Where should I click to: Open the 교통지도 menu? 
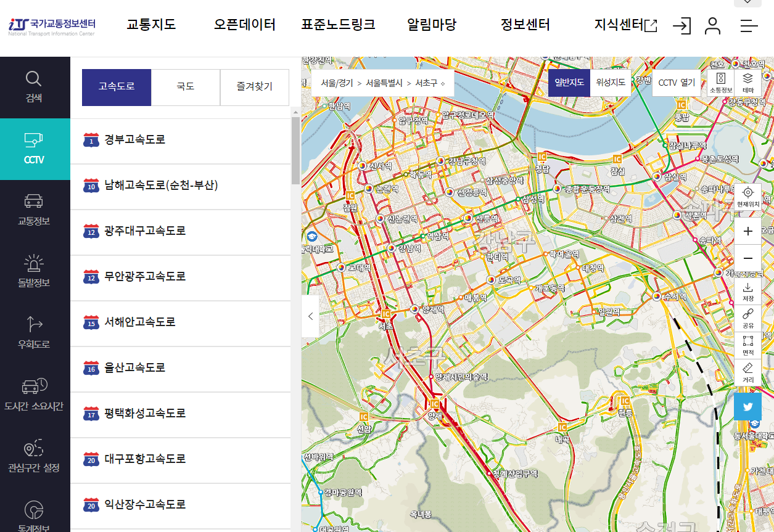151,25
